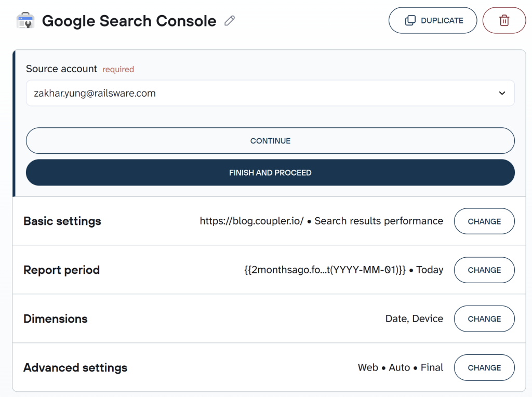Click the dropdown chevron arrow in Source account
Viewport: 532px width, 397px height.
tap(502, 93)
